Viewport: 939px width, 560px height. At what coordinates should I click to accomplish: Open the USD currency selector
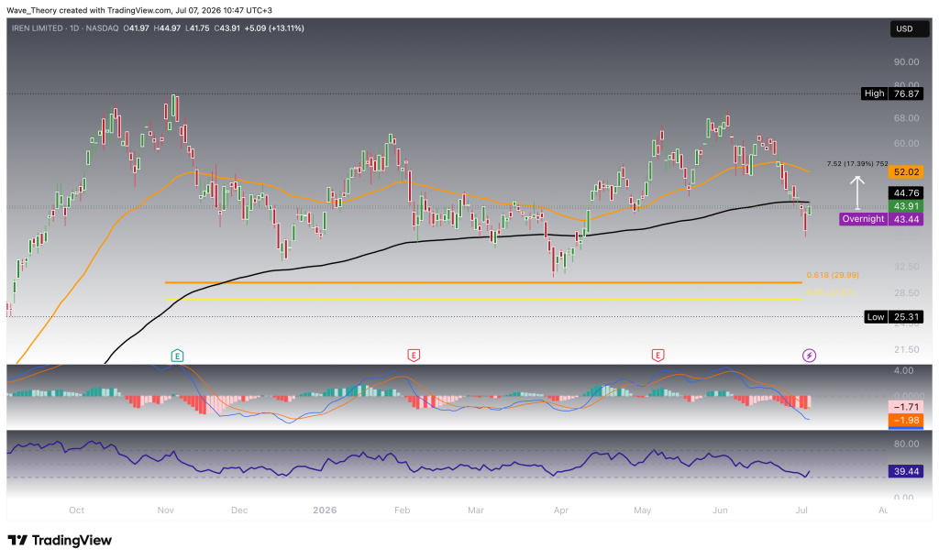pos(904,28)
